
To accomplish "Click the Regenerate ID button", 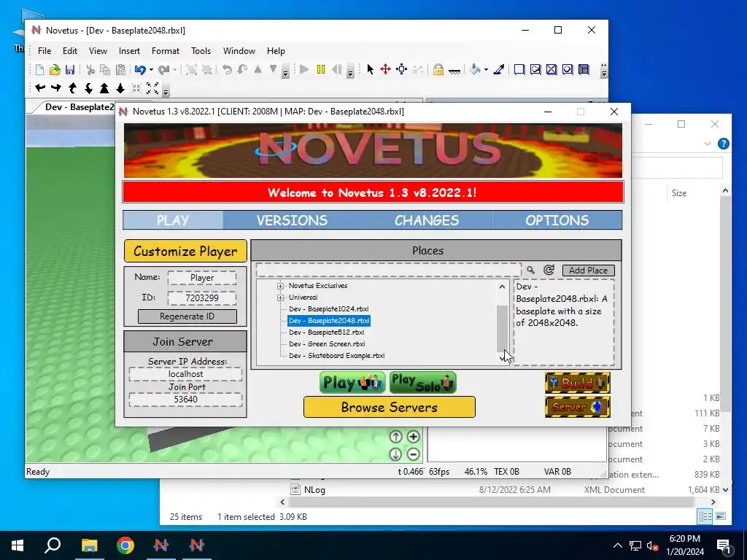I will [187, 316].
